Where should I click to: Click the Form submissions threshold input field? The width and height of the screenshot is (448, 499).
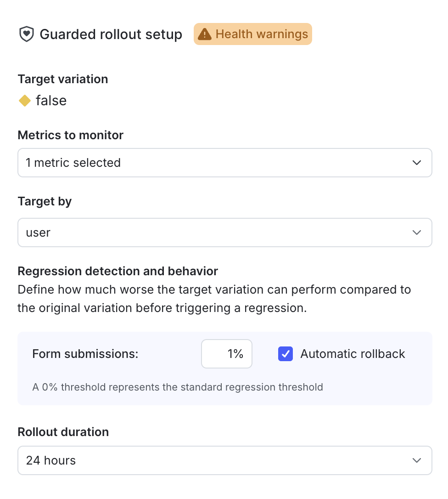click(x=227, y=354)
